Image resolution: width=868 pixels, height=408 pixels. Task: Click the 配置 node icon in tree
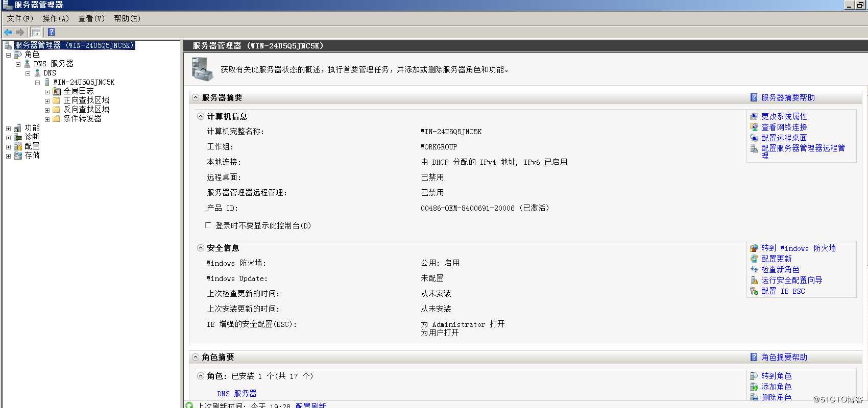pyautogui.click(x=18, y=146)
